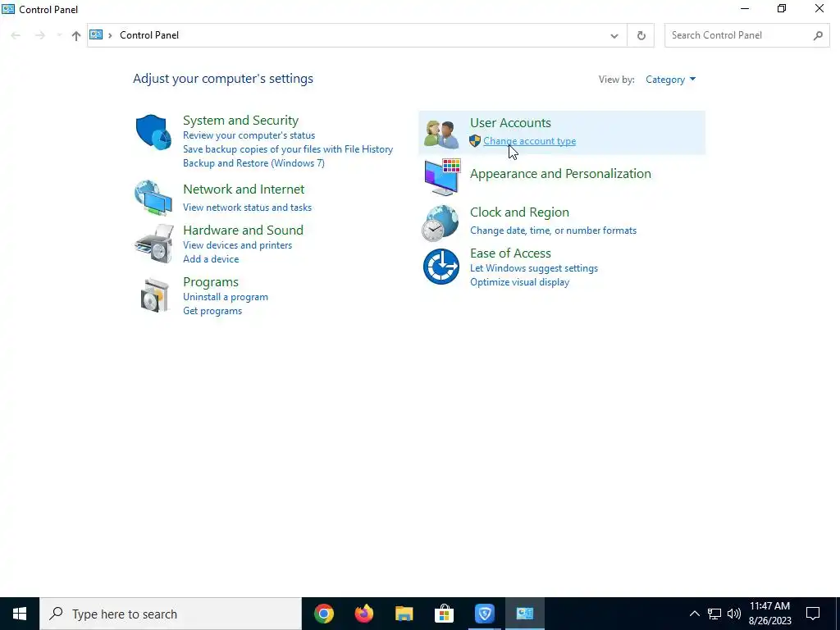840x630 pixels.
Task: Open Backup and Restore (Windows 7)
Action: [x=253, y=163]
